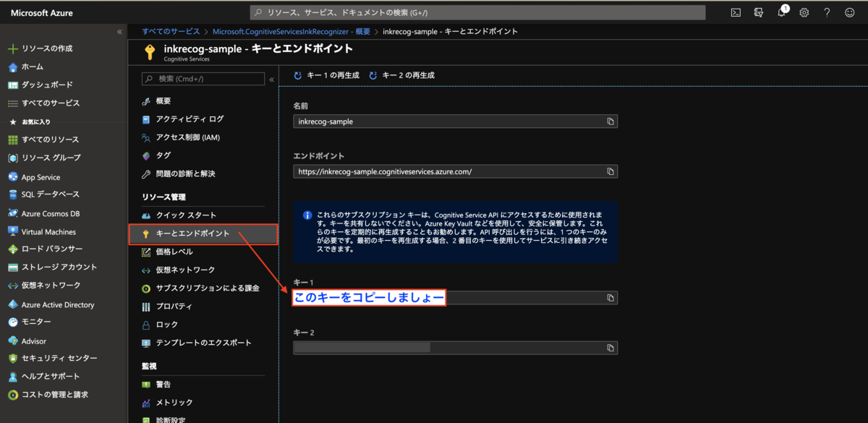Click the キー 1 の再生成 refresh icon
Image resolution: width=868 pixels, height=423 pixels.
tap(298, 75)
